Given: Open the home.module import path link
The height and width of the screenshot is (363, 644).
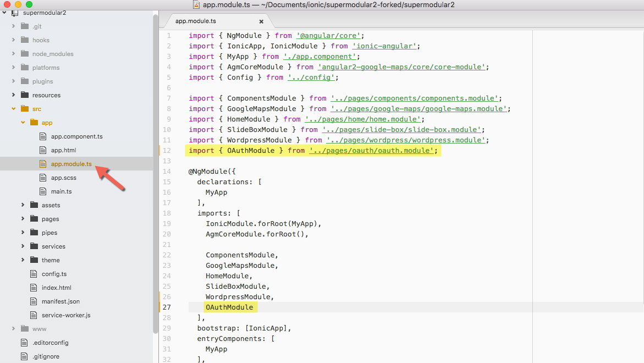Looking at the screenshot, I should (362, 119).
